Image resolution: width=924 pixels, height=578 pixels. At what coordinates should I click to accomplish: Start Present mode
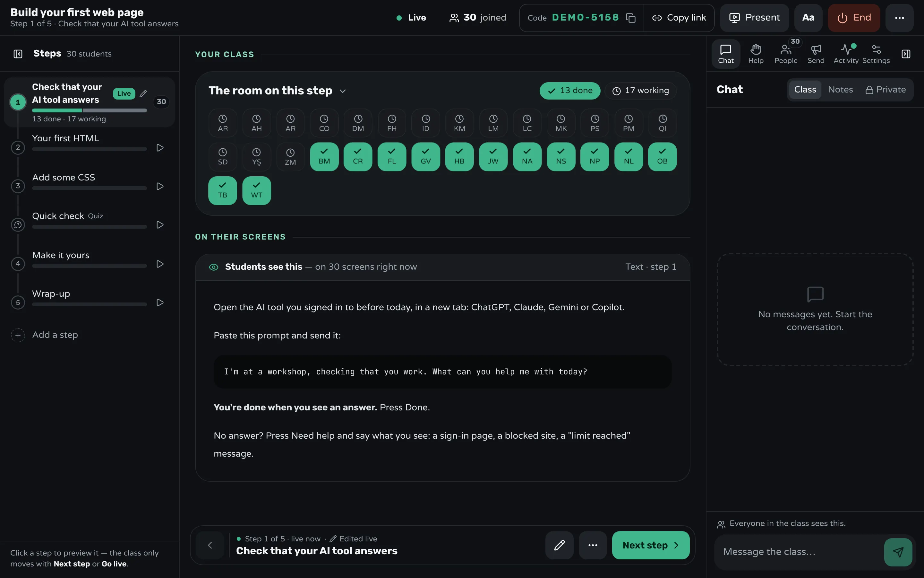(754, 18)
